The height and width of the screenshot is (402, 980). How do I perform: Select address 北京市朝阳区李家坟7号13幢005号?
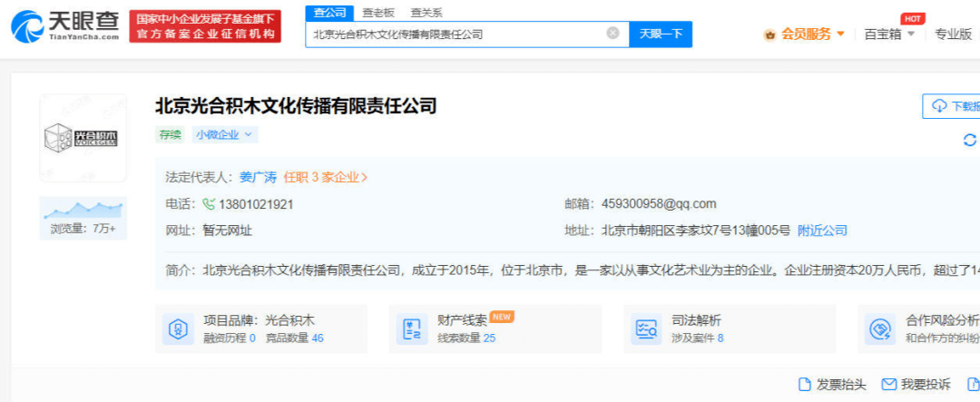[x=696, y=230]
